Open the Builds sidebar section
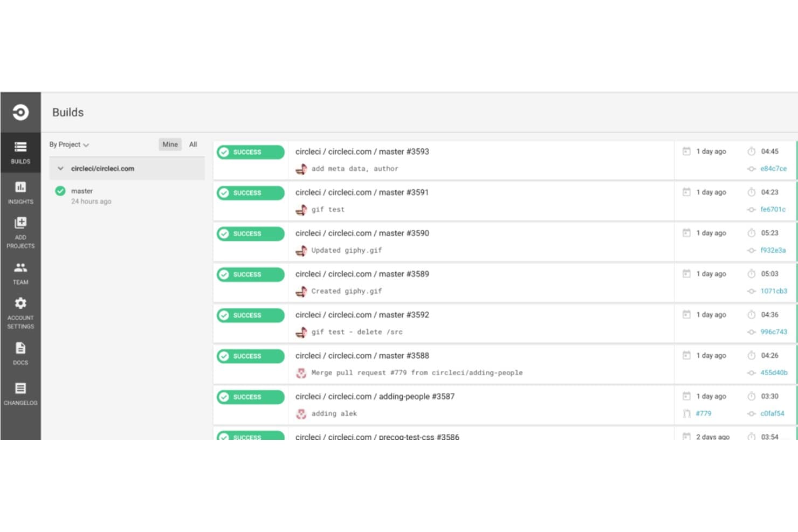798x532 pixels. [20, 153]
